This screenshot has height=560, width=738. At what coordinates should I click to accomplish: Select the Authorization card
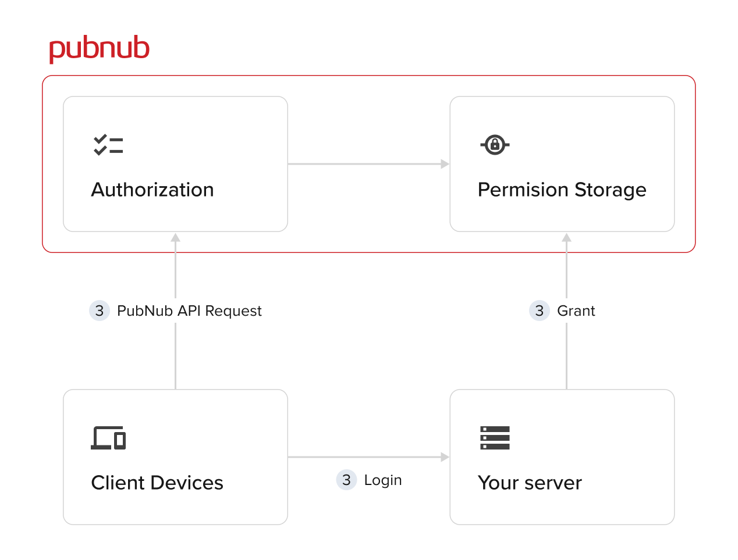[175, 164]
